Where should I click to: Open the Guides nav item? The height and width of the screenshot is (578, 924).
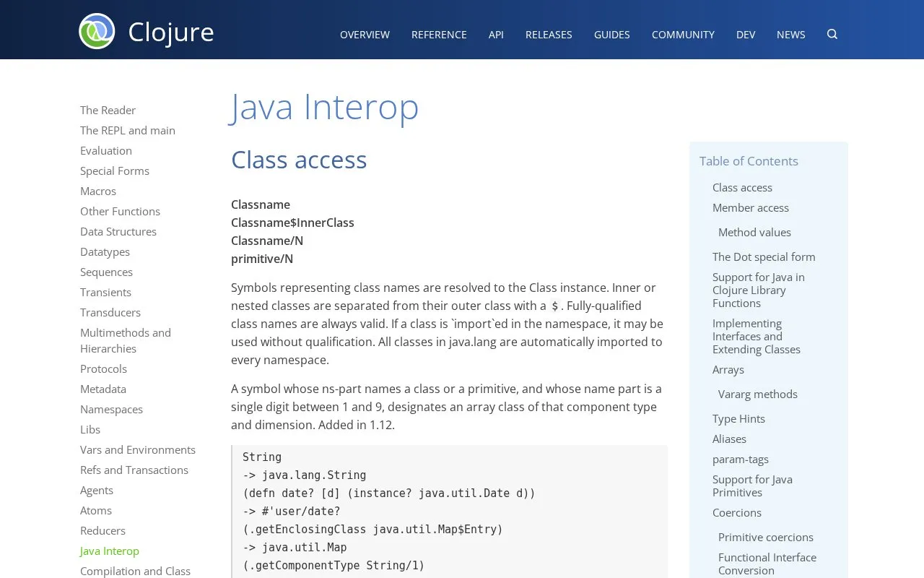[611, 35]
